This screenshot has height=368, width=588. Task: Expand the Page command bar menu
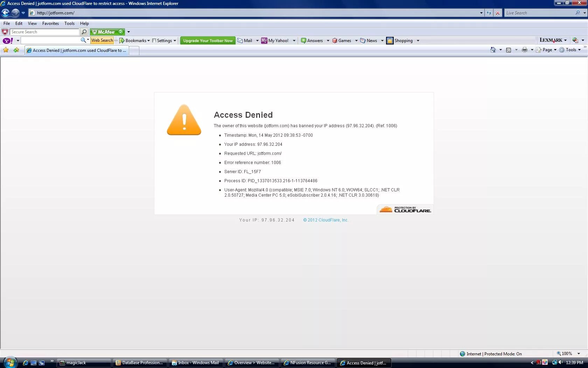(x=546, y=50)
